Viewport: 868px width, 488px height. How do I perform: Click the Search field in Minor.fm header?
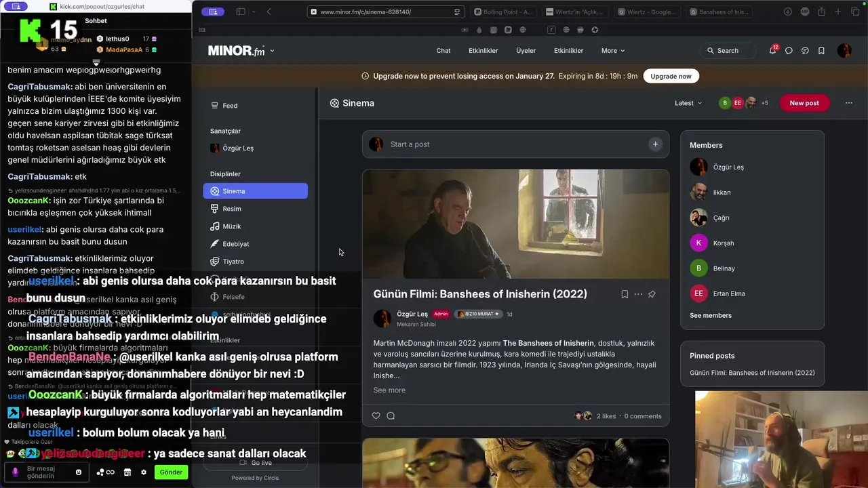coord(728,51)
